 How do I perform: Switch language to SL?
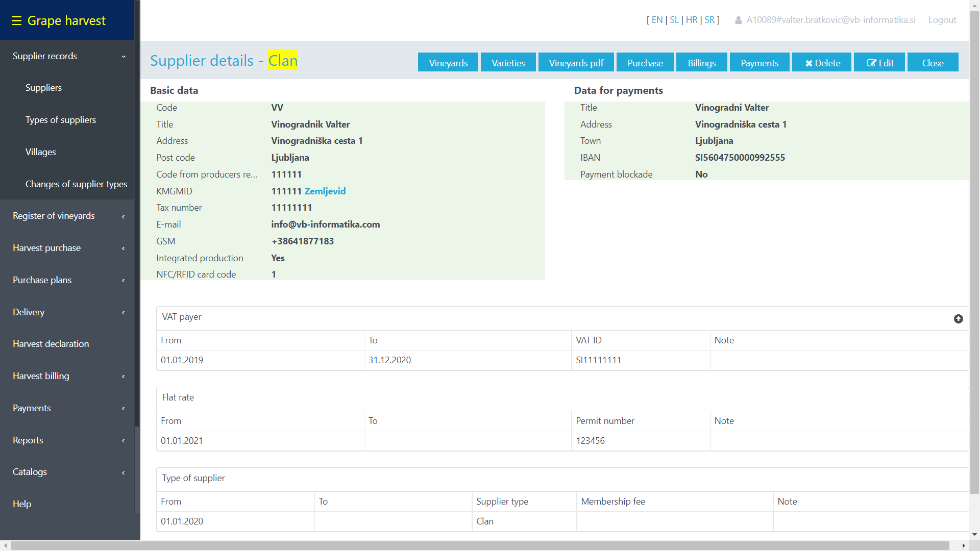pyautogui.click(x=674, y=20)
